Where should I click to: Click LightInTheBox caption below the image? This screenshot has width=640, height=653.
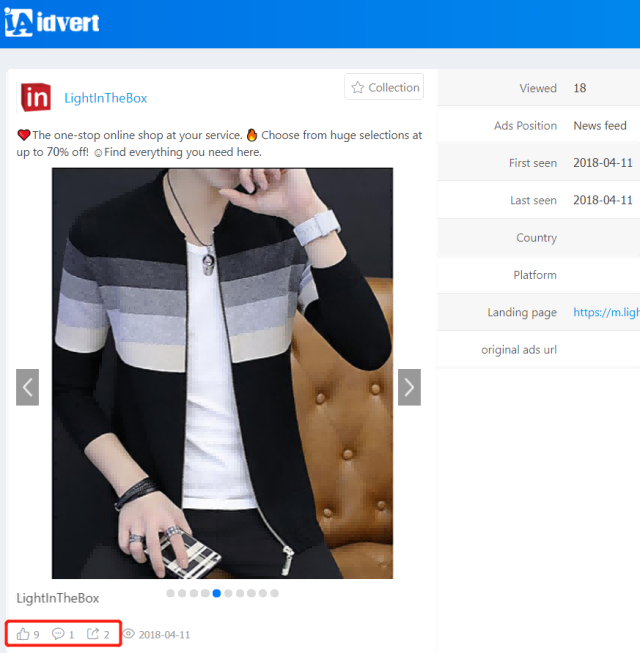58,598
